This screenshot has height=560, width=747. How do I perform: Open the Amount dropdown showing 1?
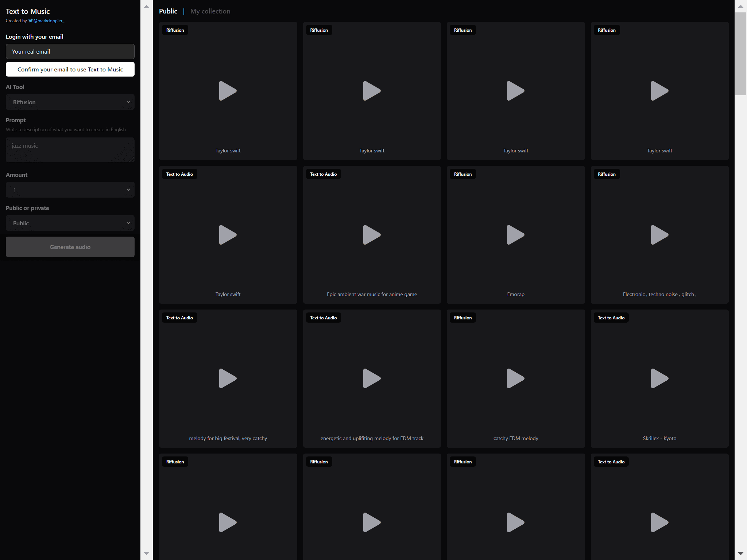(70, 190)
